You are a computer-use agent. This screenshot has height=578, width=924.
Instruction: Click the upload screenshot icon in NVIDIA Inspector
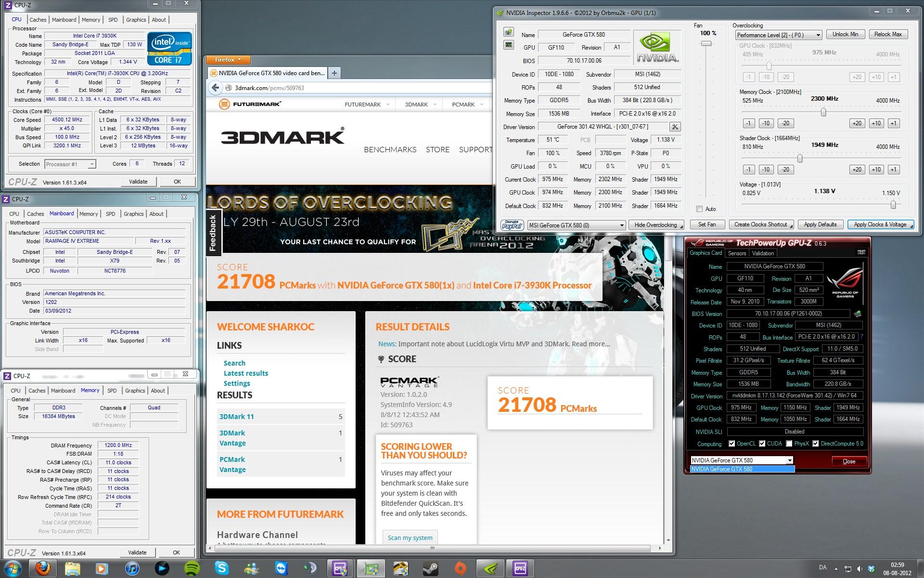pyautogui.click(x=509, y=32)
